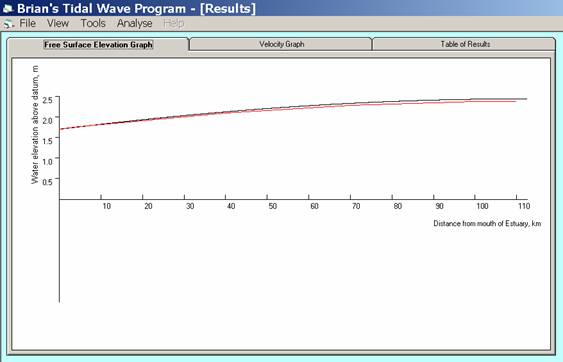
Task: Switch to the Velocity Graph tab
Action: tap(282, 44)
